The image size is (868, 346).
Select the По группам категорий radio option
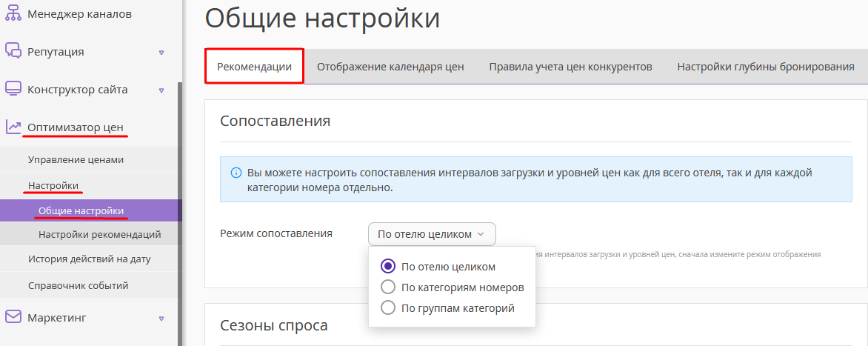coord(388,307)
